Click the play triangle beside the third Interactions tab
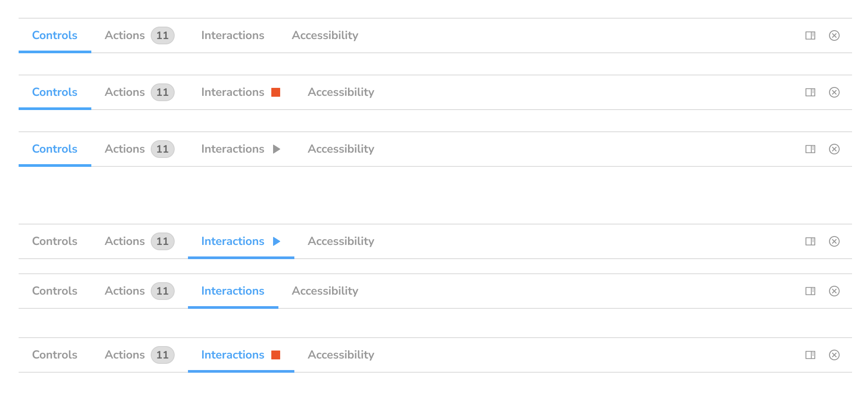 pyautogui.click(x=277, y=149)
